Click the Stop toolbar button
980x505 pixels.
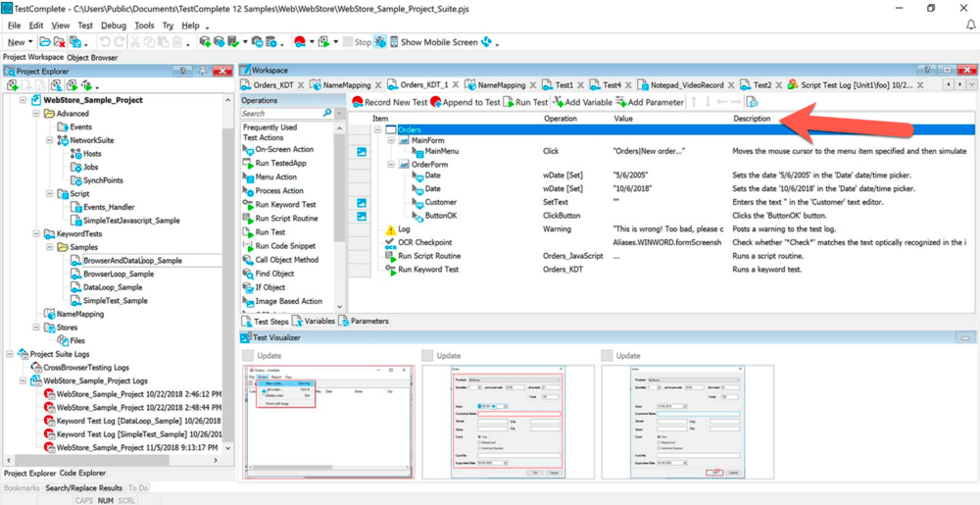tap(357, 42)
